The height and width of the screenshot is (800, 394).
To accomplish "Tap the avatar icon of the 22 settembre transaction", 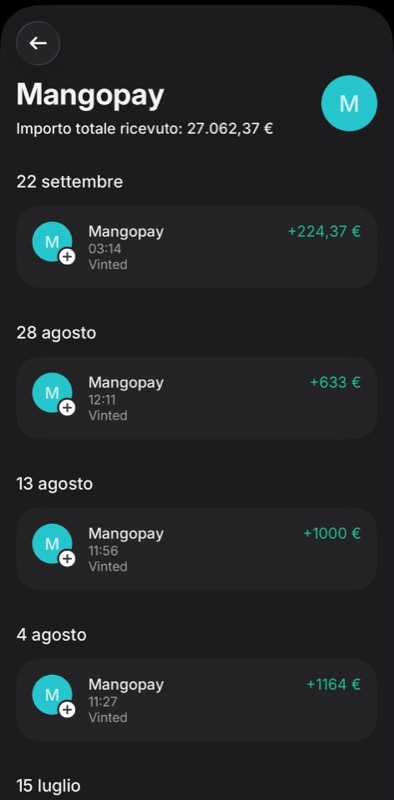I will 52,242.
